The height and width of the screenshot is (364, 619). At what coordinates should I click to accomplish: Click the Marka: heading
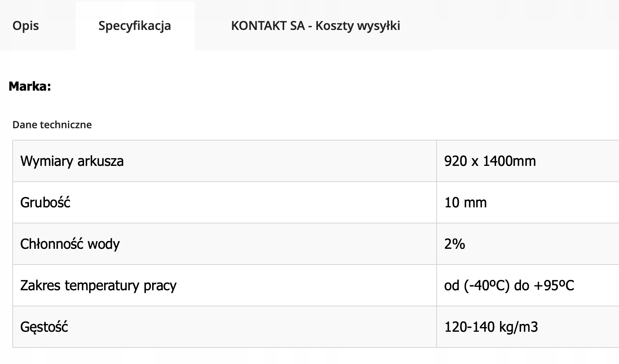30,86
